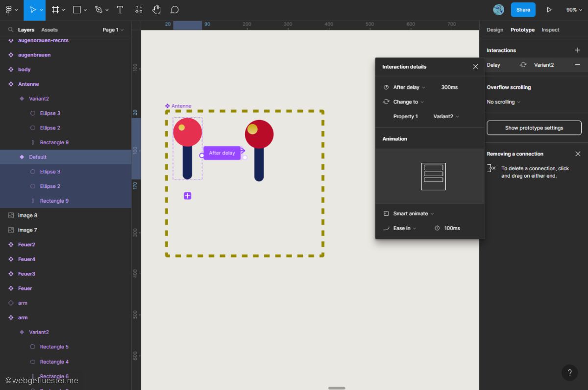Screen dimensions: 588x390
Task: Edit the 300ms delay value field
Action: (449, 87)
